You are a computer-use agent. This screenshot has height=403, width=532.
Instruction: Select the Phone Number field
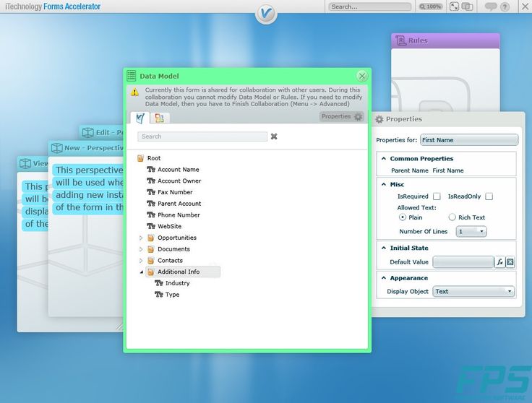click(179, 215)
